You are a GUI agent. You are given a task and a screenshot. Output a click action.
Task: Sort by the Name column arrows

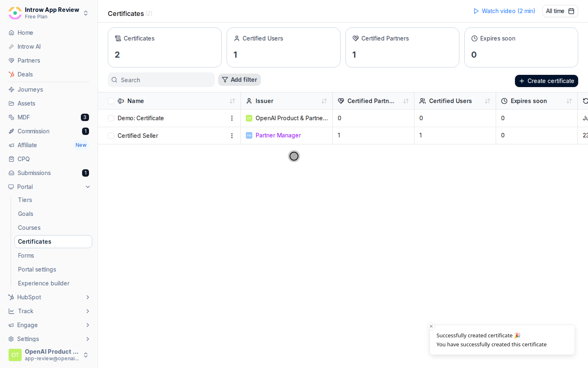click(x=232, y=101)
